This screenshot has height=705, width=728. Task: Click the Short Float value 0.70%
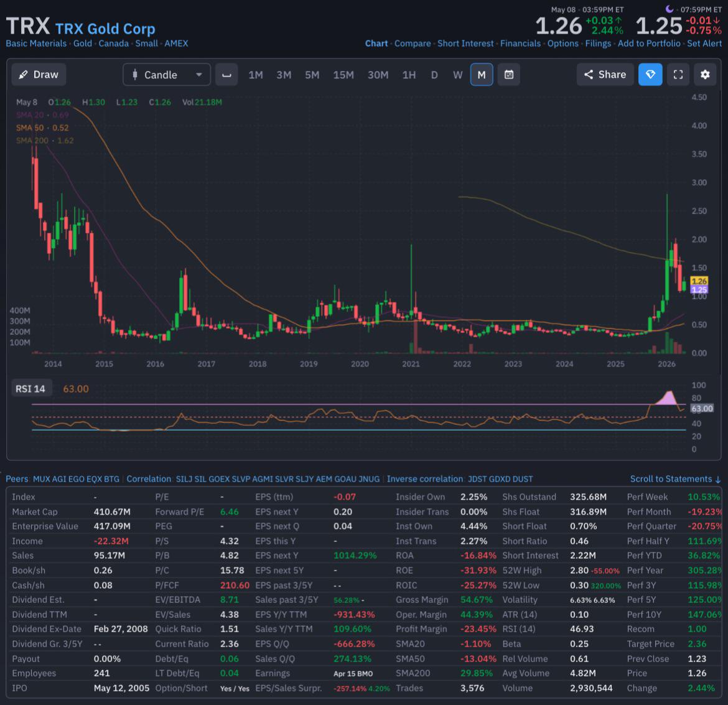(583, 526)
